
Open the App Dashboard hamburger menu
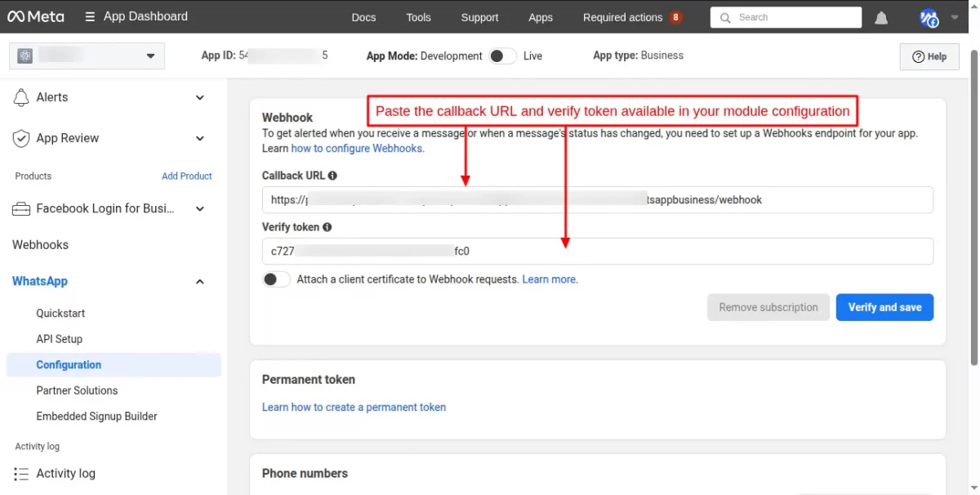90,16
